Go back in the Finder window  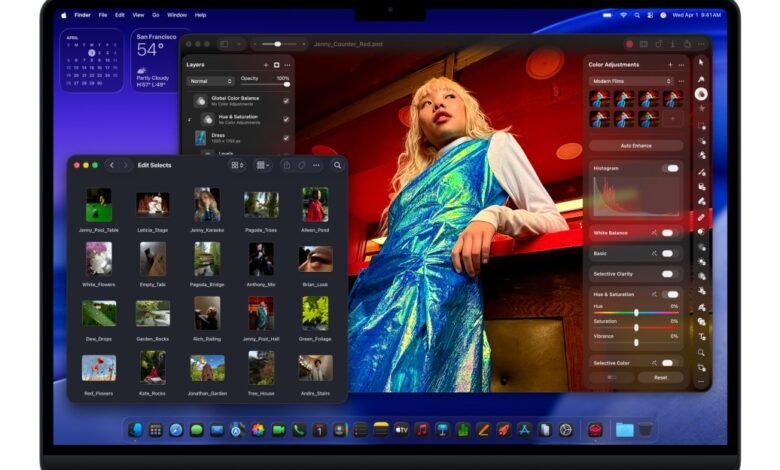coord(112,165)
